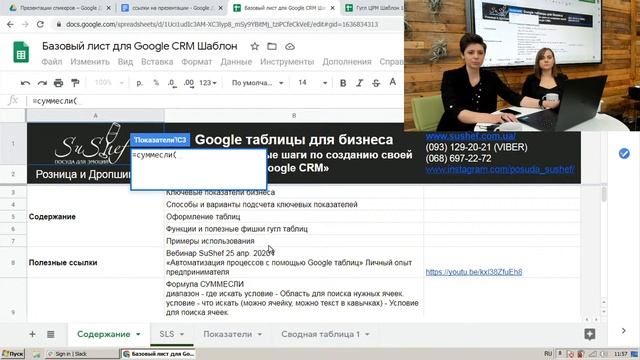Click the Move to folder icon
640x360 pixels.
pos(272,47)
